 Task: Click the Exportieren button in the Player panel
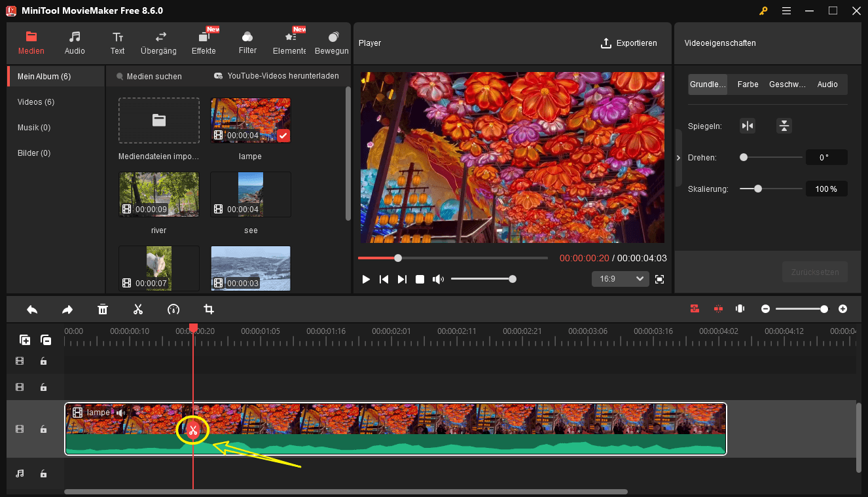click(x=629, y=43)
